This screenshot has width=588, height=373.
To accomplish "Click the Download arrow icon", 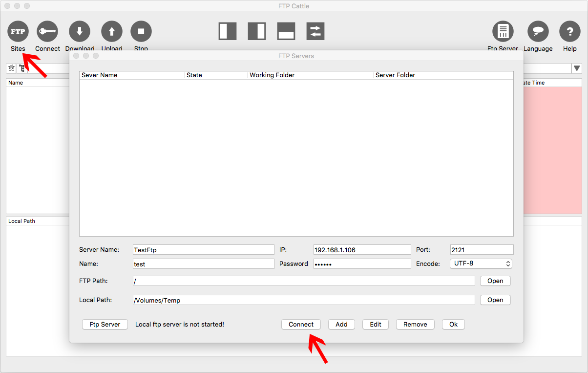I will point(80,31).
